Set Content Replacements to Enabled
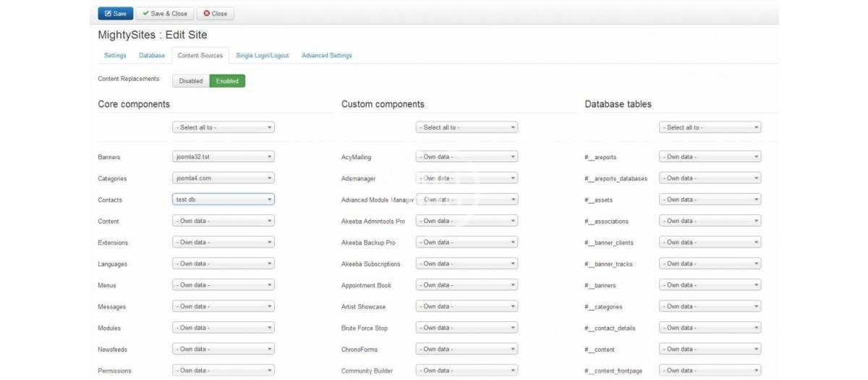The image size is (868, 380). coord(227,81)
